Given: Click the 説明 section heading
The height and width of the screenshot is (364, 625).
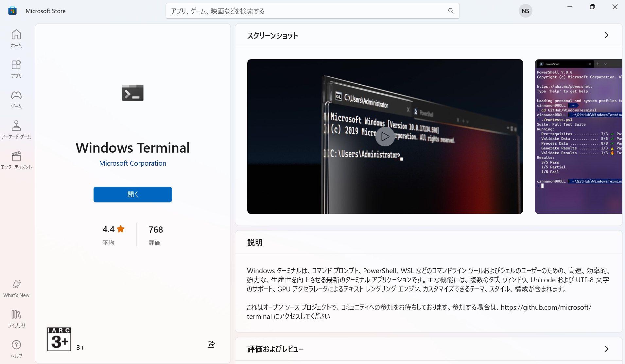Looking at the screenshot, I should pos(255,242).
